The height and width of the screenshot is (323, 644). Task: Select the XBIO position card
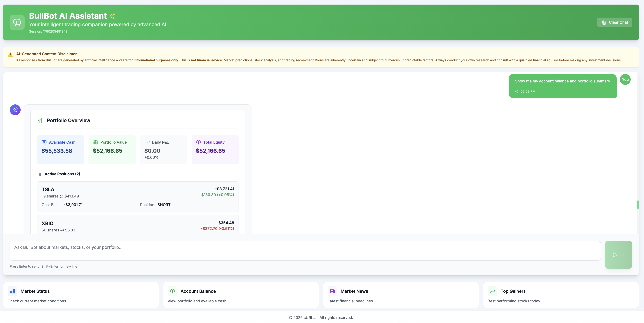[x=138, y=225]
